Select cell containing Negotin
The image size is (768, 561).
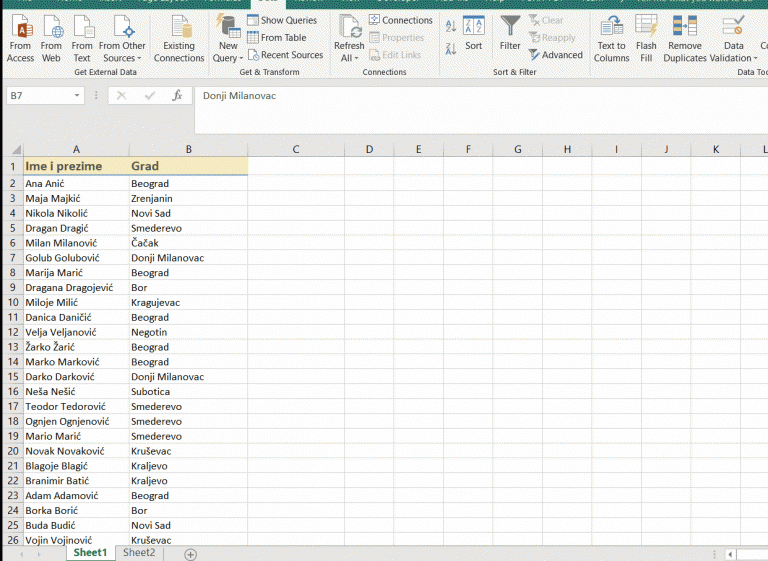[189, 332]
